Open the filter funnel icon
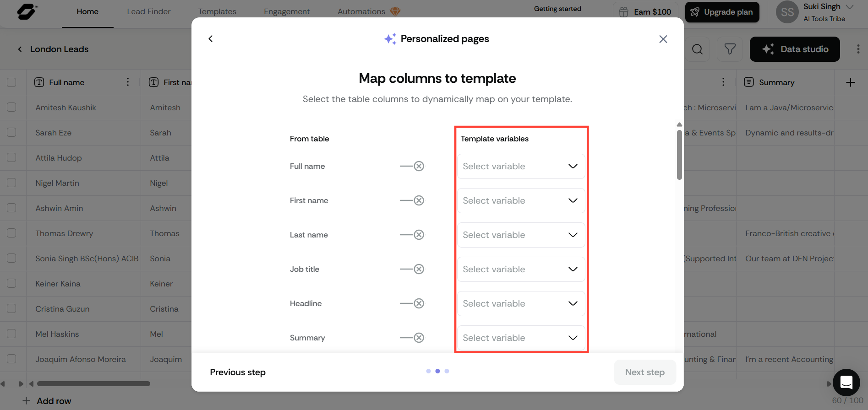 click(730, 49)
